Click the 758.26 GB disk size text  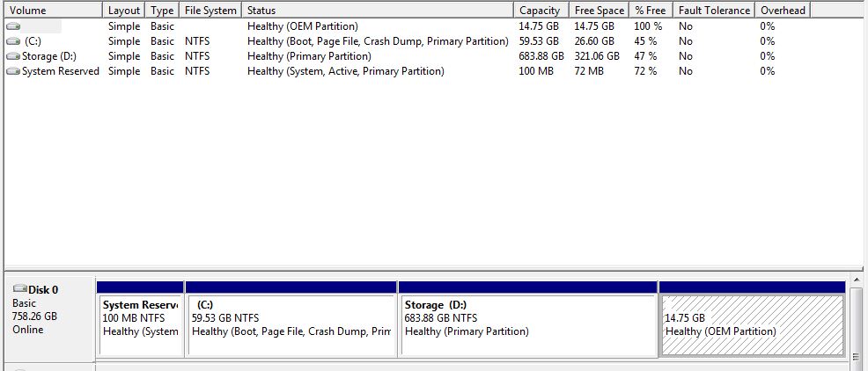[34, 316]
